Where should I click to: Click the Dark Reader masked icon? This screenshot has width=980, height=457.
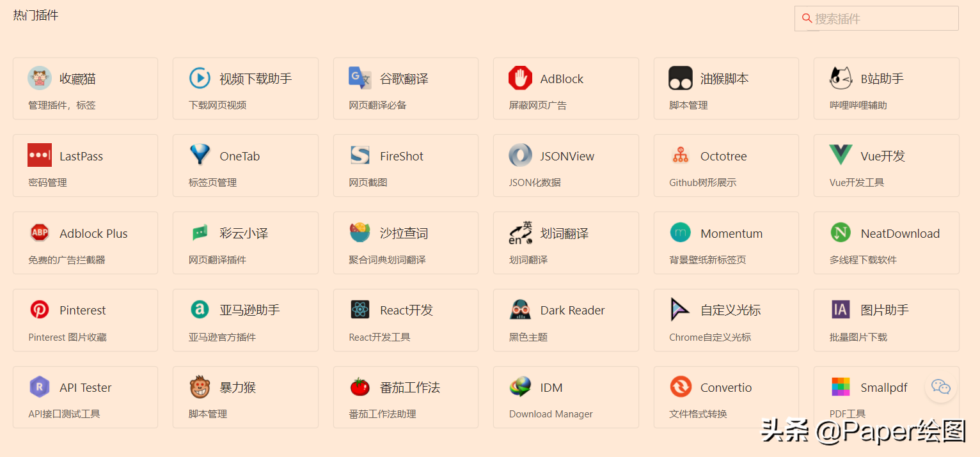coord(520,310)
